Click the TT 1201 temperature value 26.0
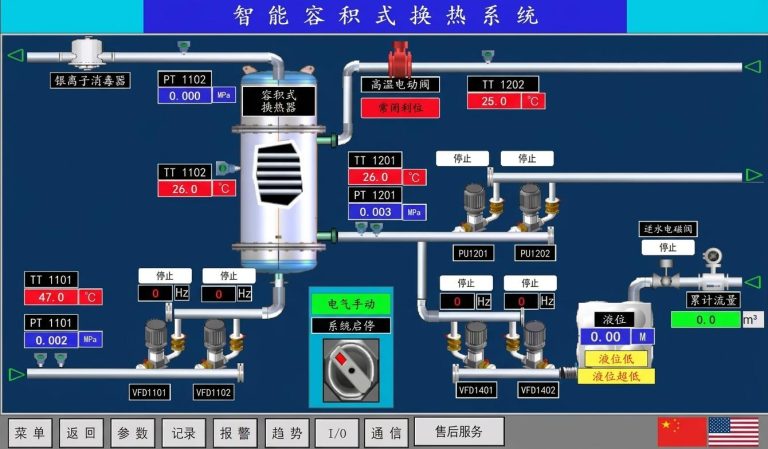 (375, 177)
